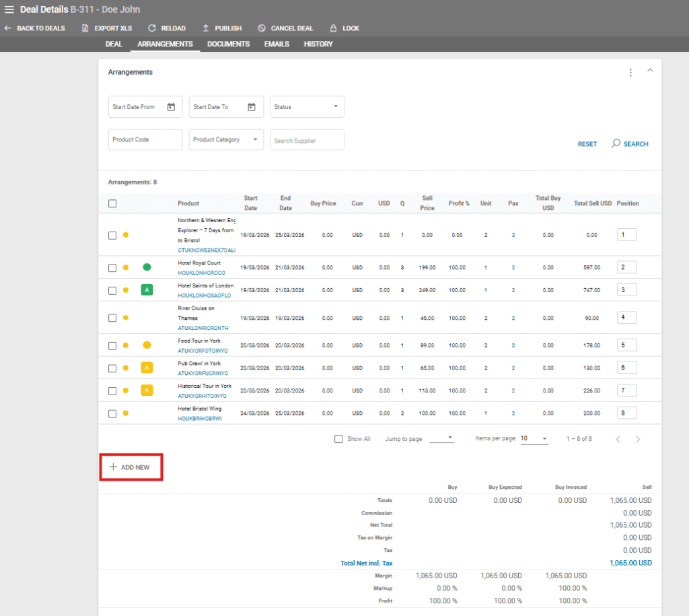
Task: Click the Cancel Deal icon
Action: [262, 28]
